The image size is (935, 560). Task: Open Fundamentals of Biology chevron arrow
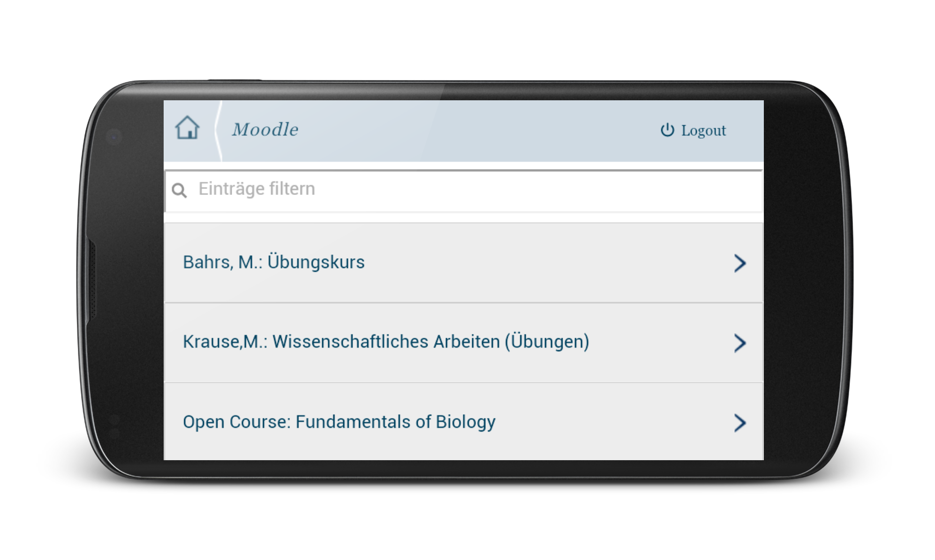pos(739,423)
